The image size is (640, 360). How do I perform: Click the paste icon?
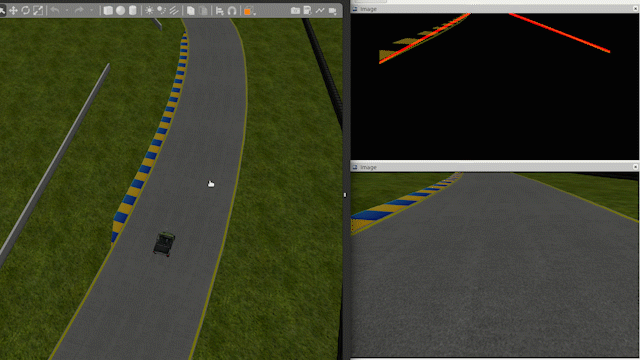[203, 11]
